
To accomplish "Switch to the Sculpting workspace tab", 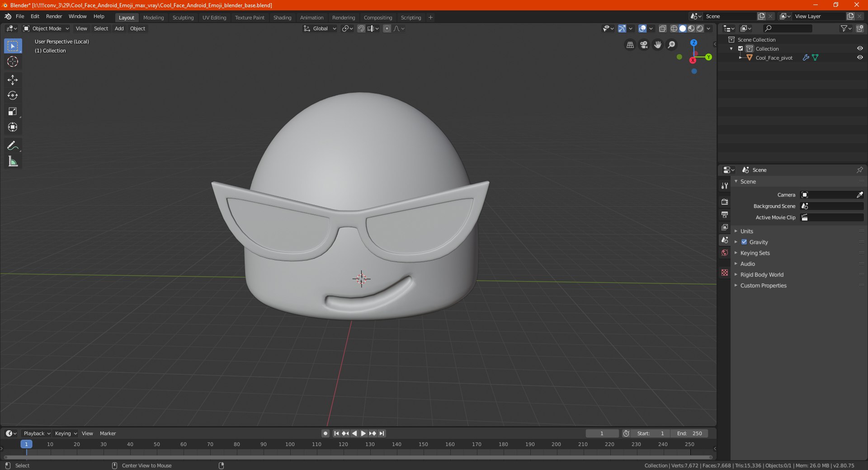I will click(x=183, y=18).
